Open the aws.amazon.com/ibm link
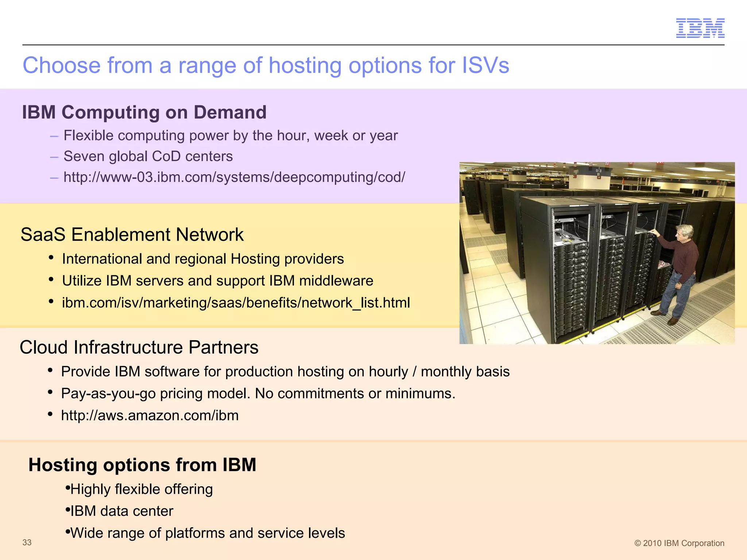 (150, 415)
